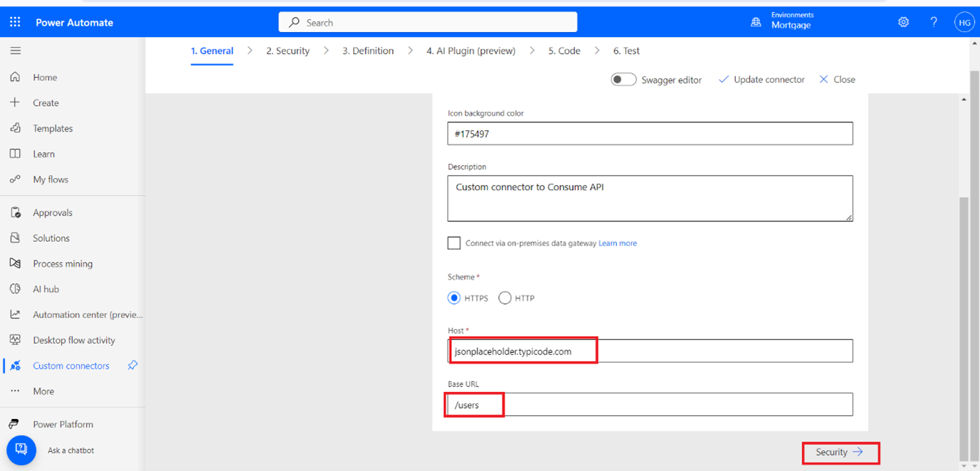Collapse the left navigation hamburger menu
Viewport: 980px width, 471px height.
point(15,51)
